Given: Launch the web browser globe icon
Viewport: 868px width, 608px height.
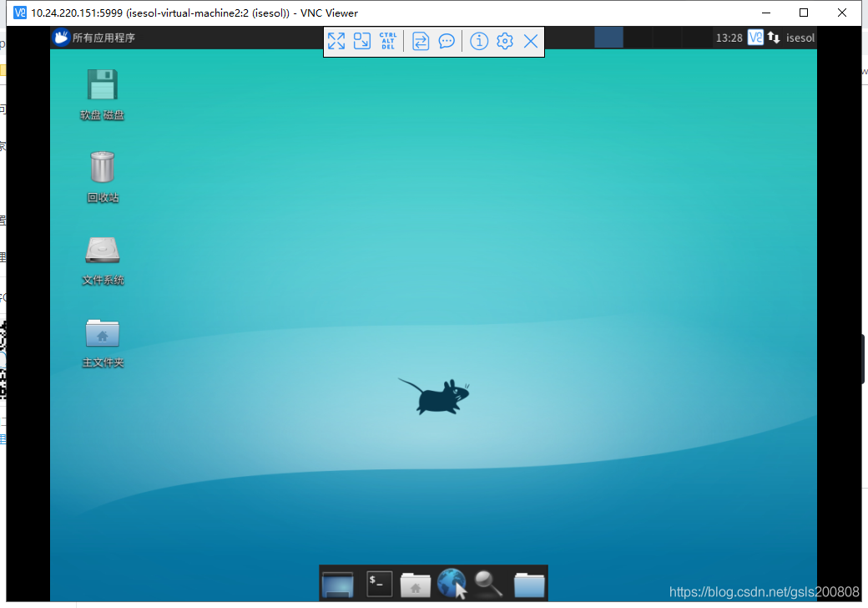Looking at the screenshot, I should tap(452, 584).
